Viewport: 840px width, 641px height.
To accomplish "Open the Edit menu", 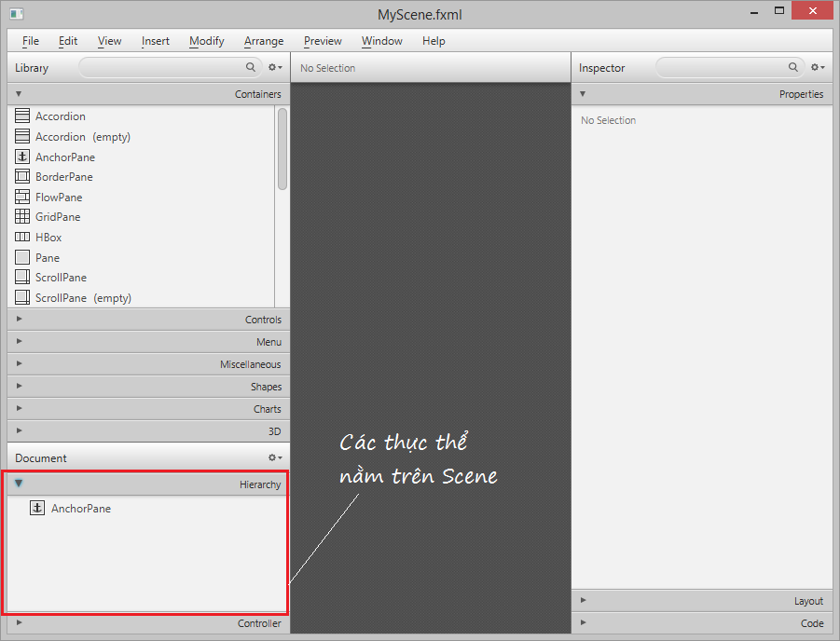I will [x=68, y=41].
